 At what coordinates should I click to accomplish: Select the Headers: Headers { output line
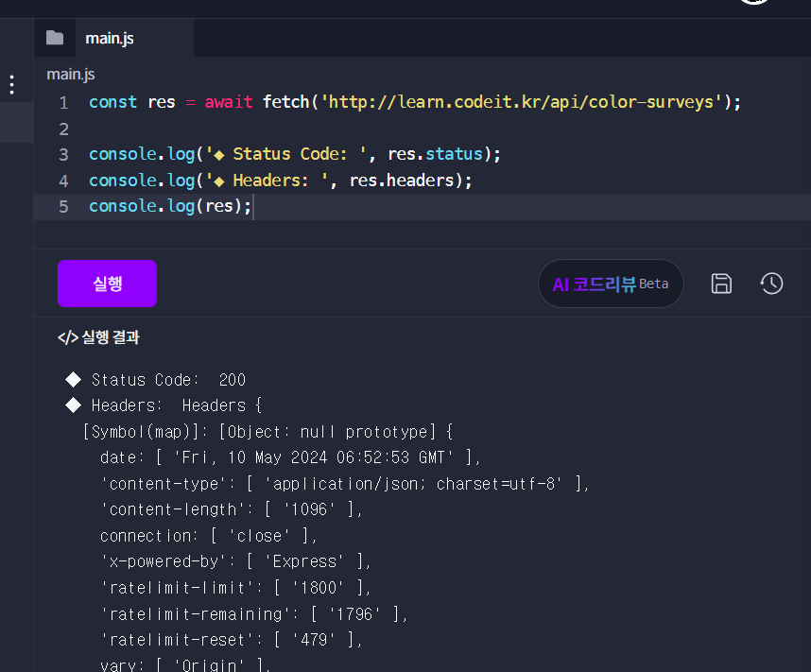tap(164, 405)
